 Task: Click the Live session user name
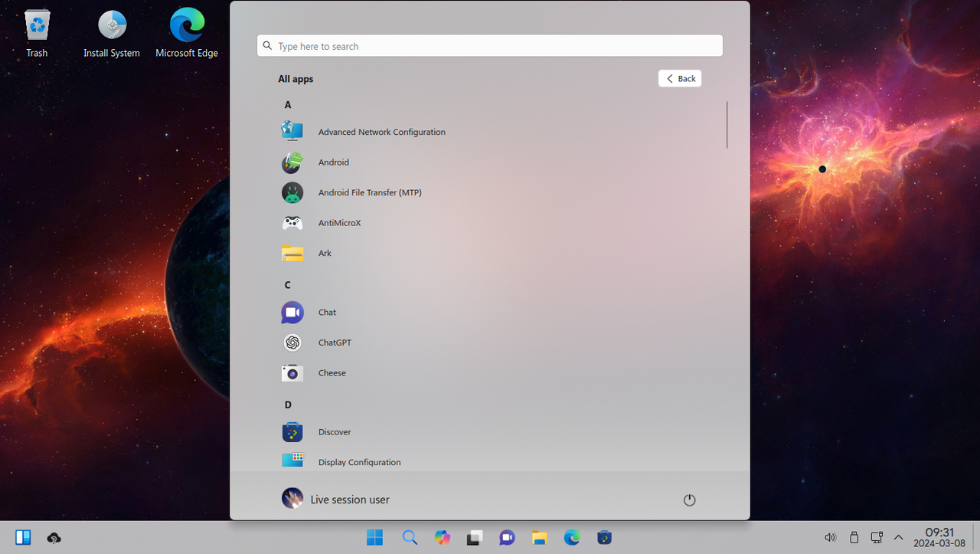pos(350,500)
